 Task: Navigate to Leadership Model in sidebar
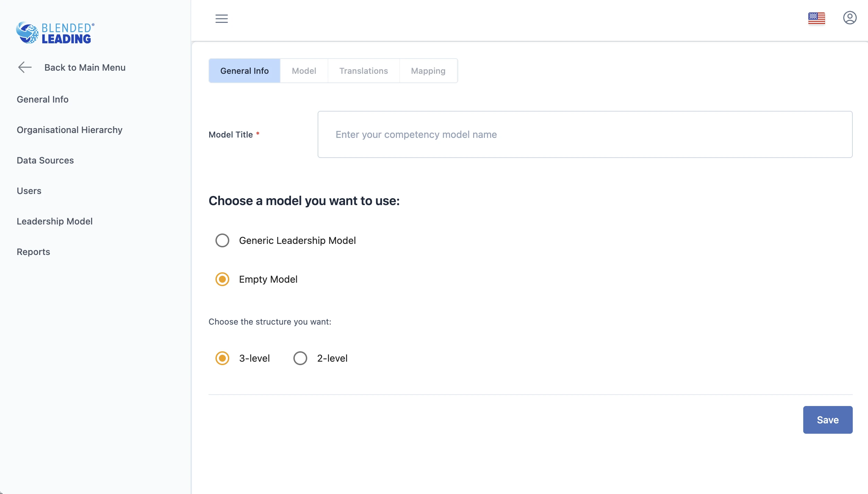(55, 221)
